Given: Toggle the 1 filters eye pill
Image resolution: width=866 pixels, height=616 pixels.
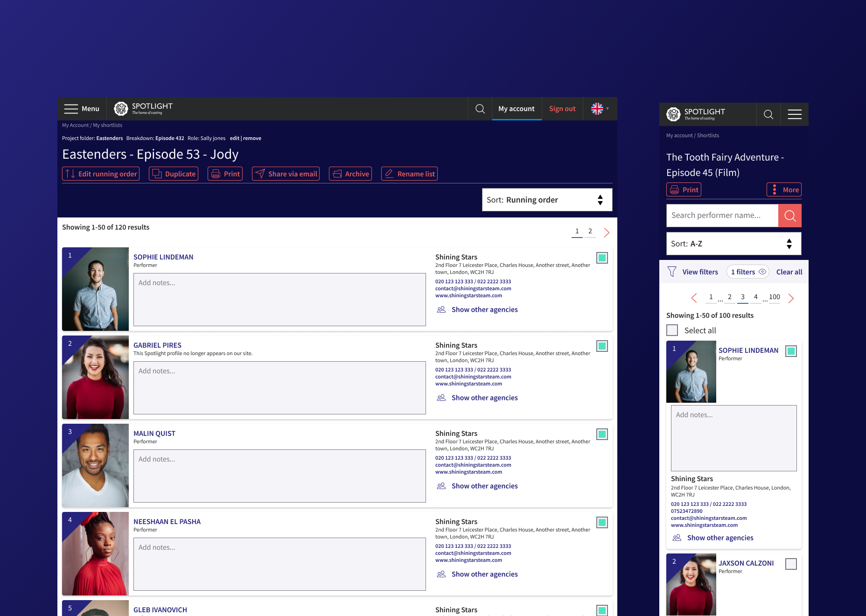Looking at the screenshot, I should [x=748, y=272].
